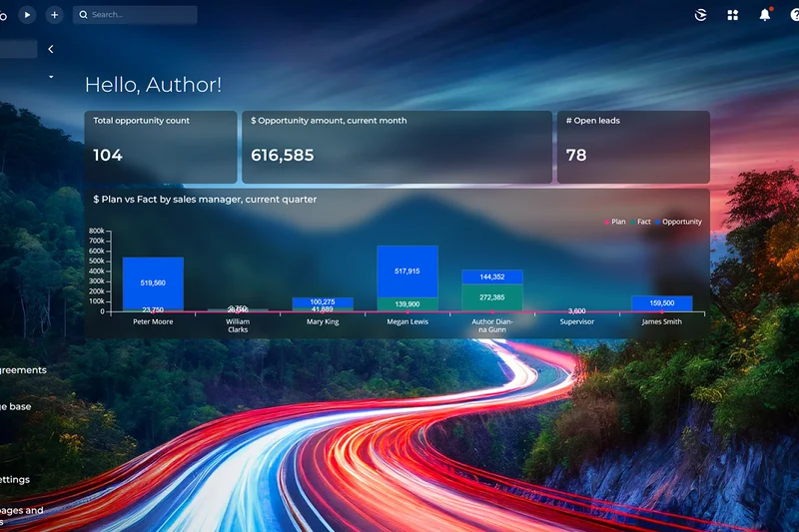
Task: Open the apps grid launcher icon
Action: coord(733,15)
